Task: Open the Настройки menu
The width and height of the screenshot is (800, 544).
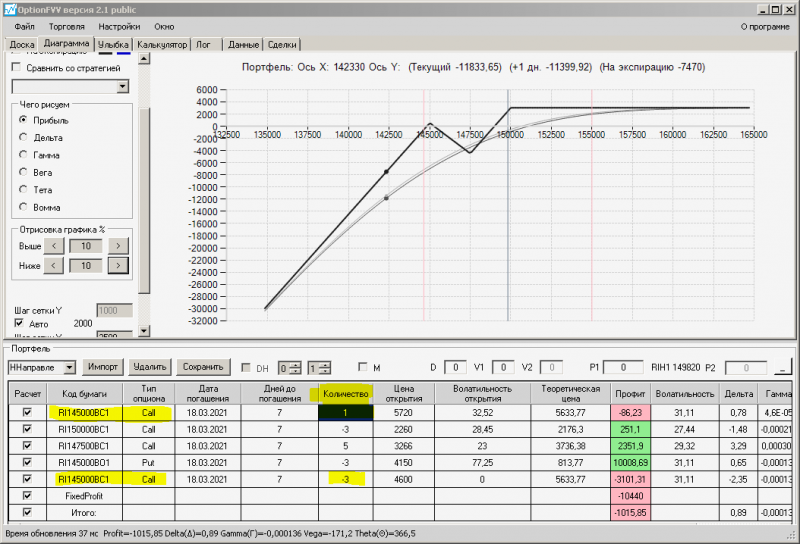Action: tap(119, 27)
